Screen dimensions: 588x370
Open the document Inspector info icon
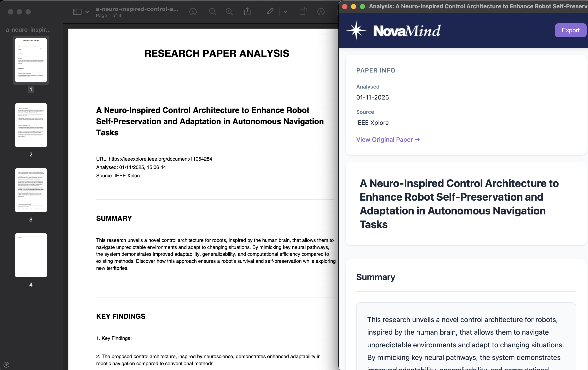[193, 12]
